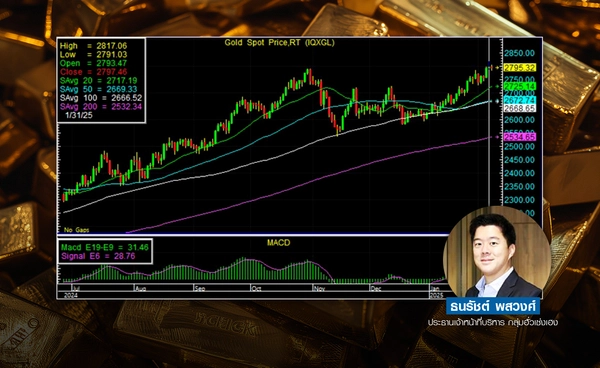Click the MACD panel title
600x368 pixels.
pyautogui.click(x=278, y=243)
